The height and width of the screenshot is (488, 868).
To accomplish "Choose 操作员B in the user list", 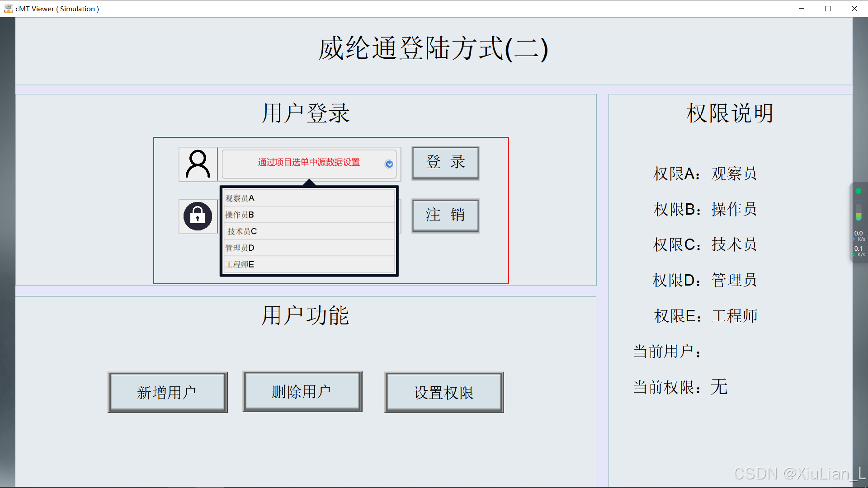I will (309, 215).
